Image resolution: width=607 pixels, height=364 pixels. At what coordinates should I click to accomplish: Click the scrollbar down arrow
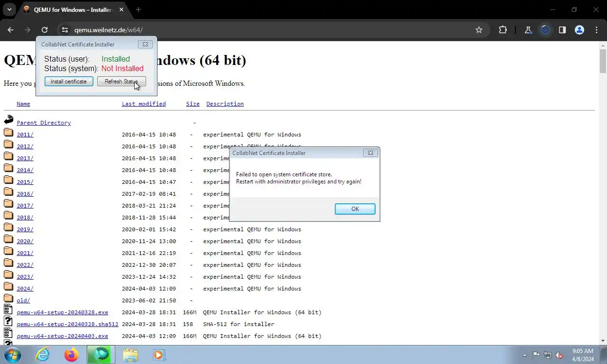pos(603,340)
